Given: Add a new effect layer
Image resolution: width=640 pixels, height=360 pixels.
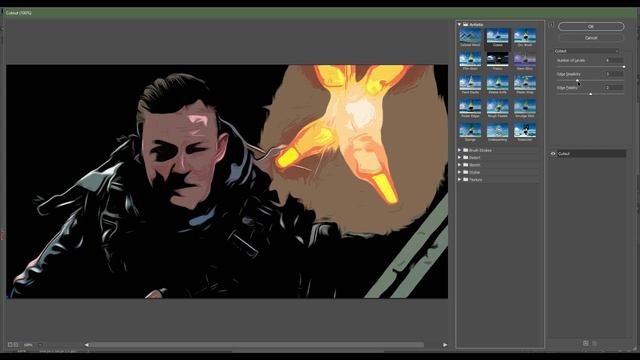Looking at the screenshot, I should click(x=586, y=343).
